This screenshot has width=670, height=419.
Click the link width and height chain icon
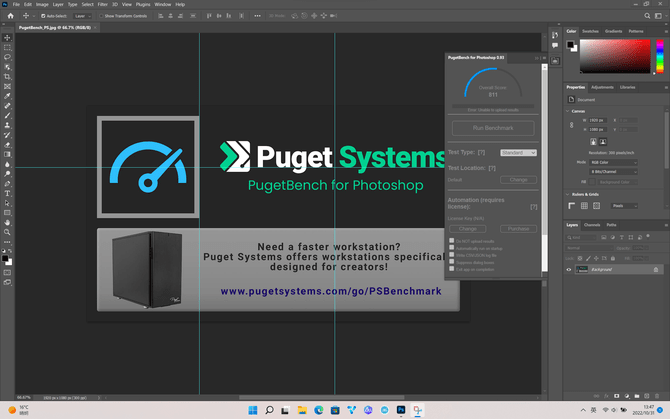click(572, 125)
